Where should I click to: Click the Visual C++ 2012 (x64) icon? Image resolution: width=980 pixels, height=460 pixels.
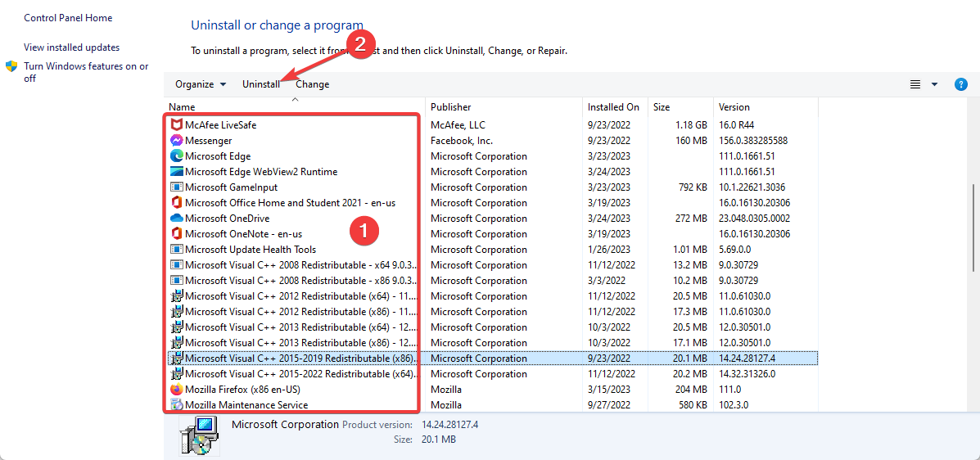coord(176,296)
